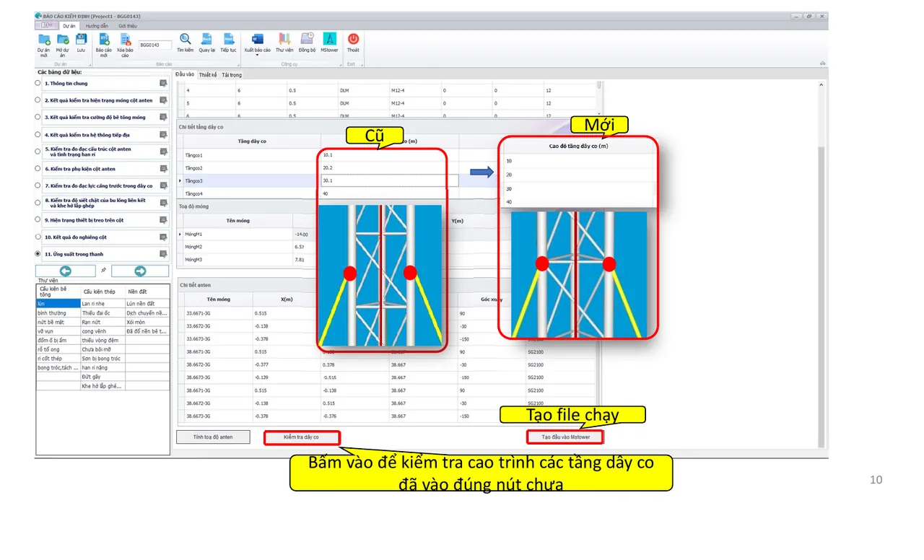924x560 pixels.
Task: Switch to the Hướng dẫn ribbon tab
Action: coord(97,25)
